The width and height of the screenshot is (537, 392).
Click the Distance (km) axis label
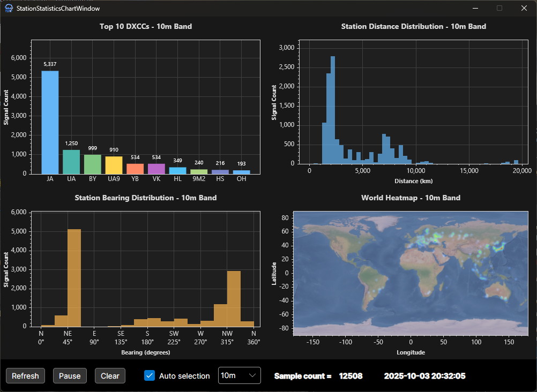pos(413,181)
